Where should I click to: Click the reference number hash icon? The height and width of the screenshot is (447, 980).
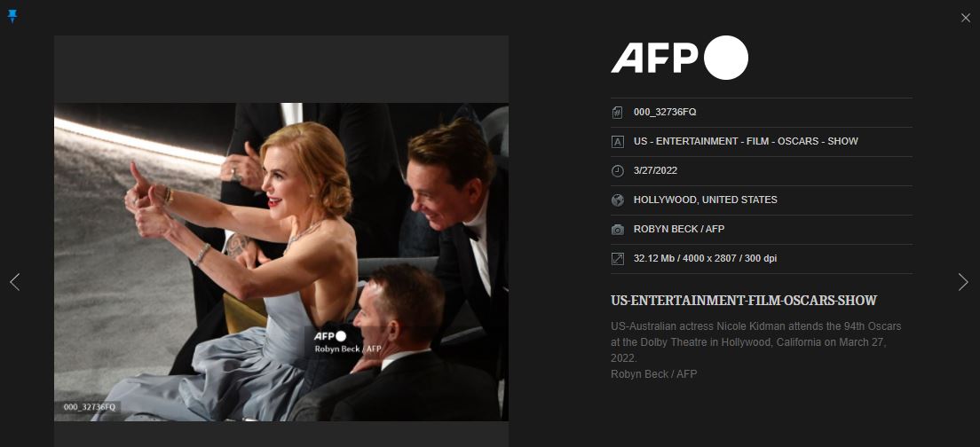[618, 113]
